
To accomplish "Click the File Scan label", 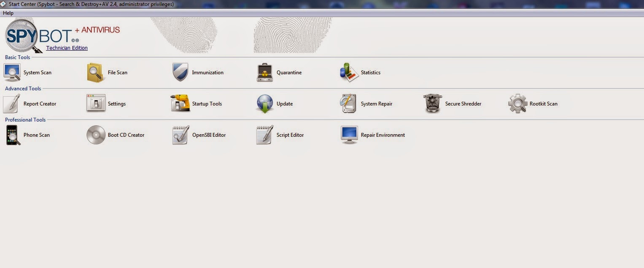I will [x=118, y=73].
